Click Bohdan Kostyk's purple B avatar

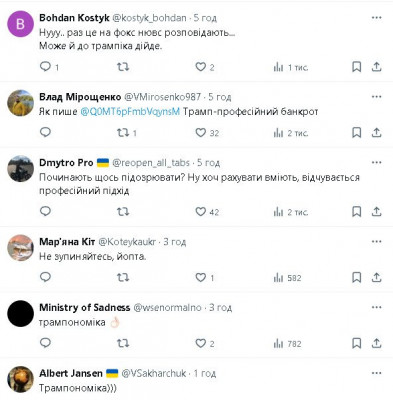tap(21, 24)
